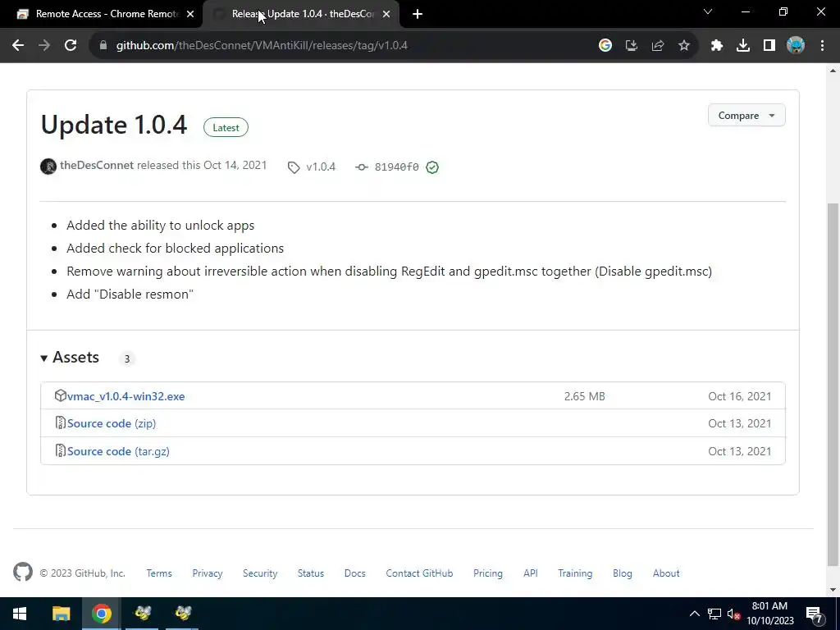Click the package icon beside vmac exe
The image size is (840, 630).
point(61,395)
